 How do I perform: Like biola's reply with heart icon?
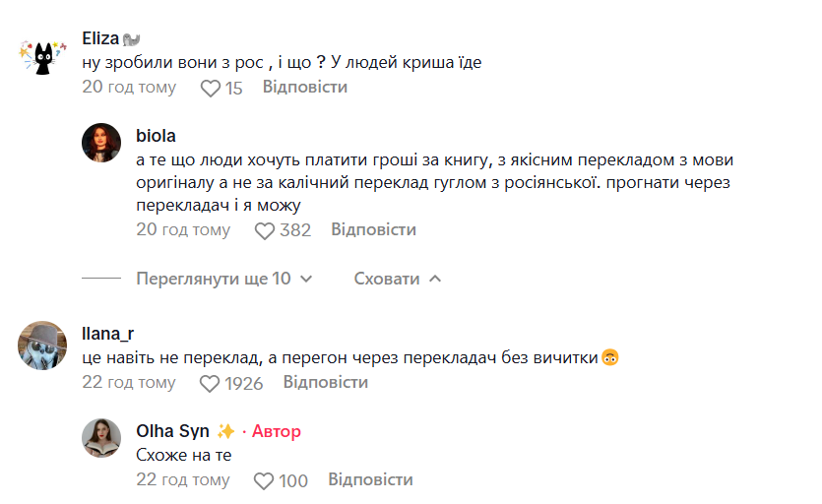[265, 230]
